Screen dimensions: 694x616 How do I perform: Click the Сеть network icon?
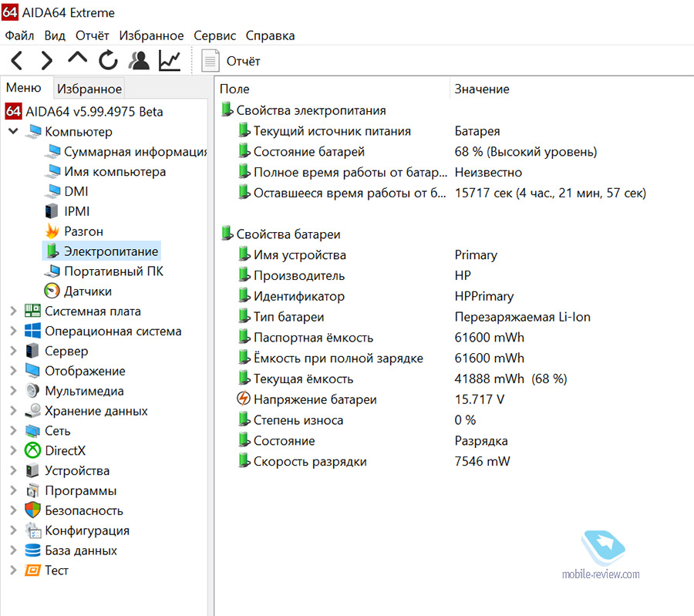[32, 430]
